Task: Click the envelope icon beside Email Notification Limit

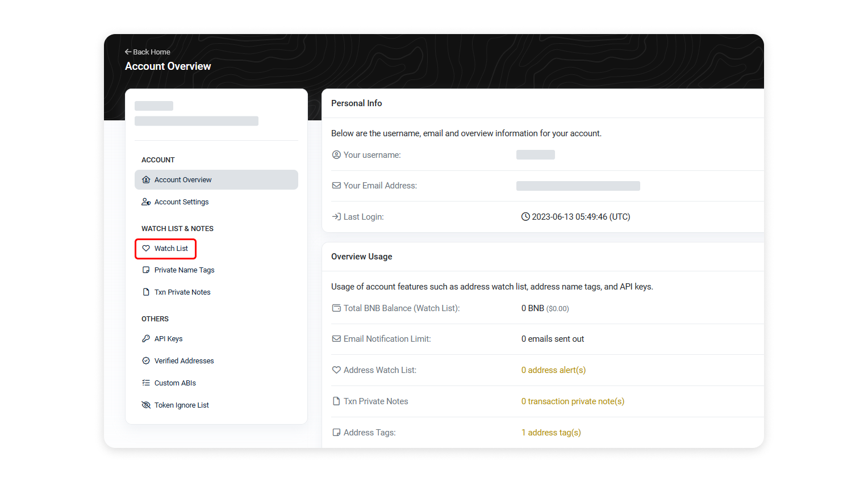Action: click(x=336, y=339)
